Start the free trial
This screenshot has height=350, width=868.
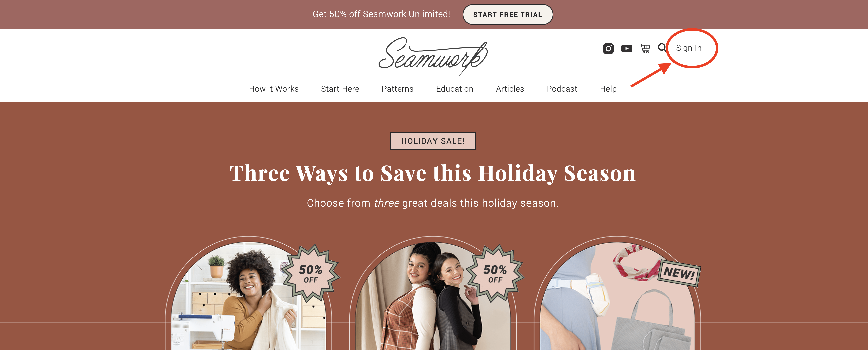[x=507, y=15]
